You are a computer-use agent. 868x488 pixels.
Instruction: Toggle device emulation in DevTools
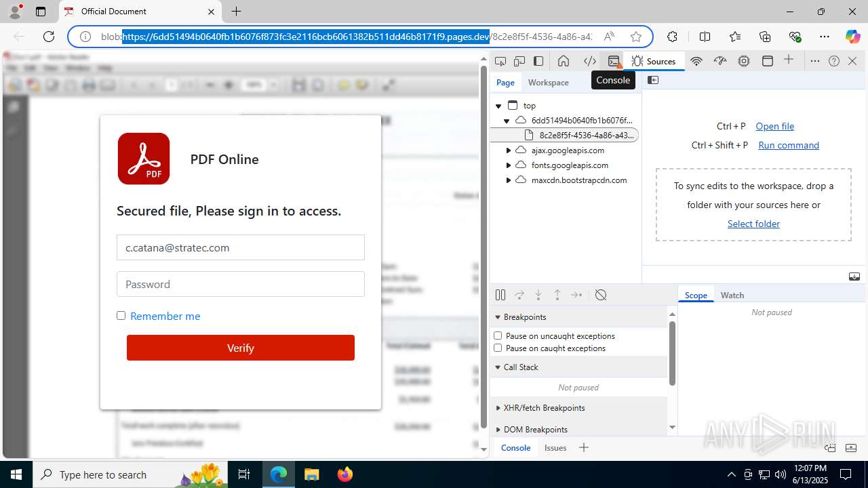tap(519, 61)
